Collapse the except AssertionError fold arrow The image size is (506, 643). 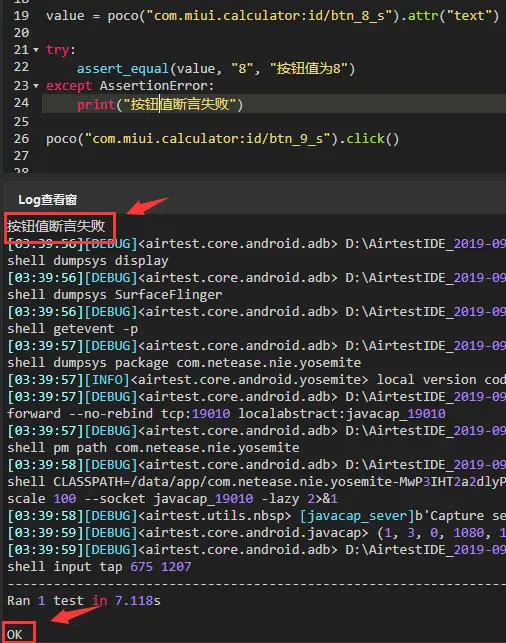36,86
